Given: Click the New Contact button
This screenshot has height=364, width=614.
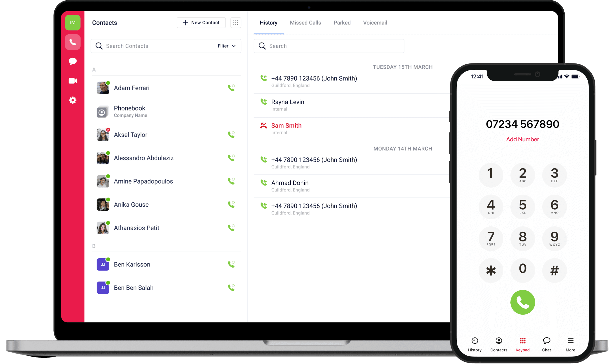Looking at the screenshot, I should click(201, 23).
